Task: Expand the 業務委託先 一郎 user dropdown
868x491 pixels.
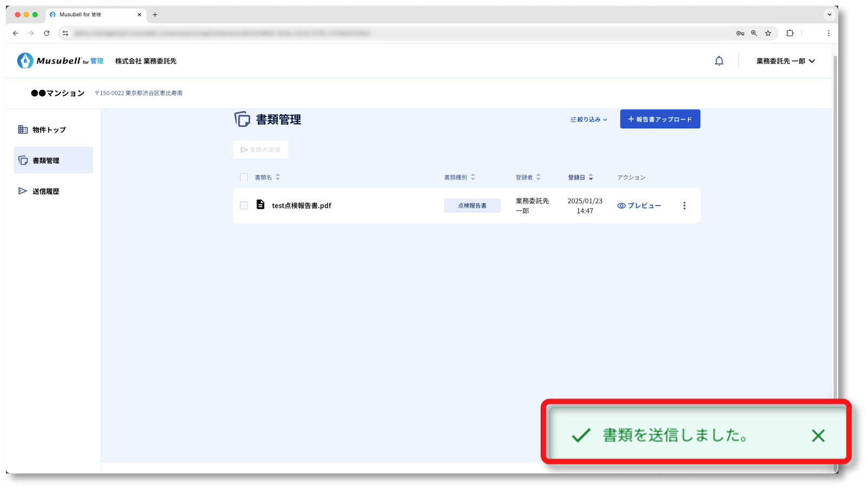Action: 785,61
